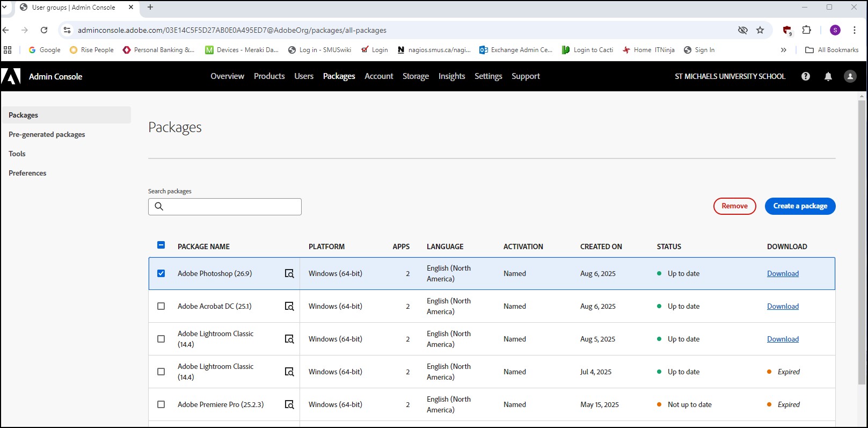Open the Rise People bookmark

(x=92, y=50)
